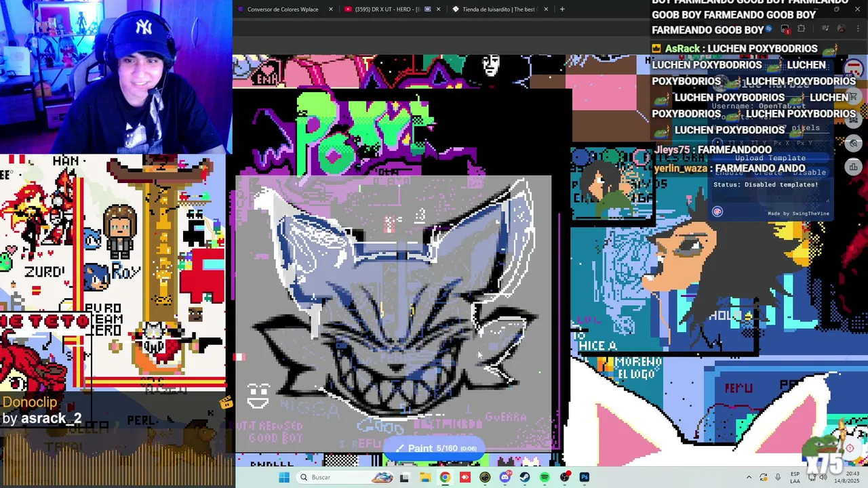The height and width of the screenshot is (488, 868).
Task: Click the Made by SwingTheVine credit
Action: point(798,213)
